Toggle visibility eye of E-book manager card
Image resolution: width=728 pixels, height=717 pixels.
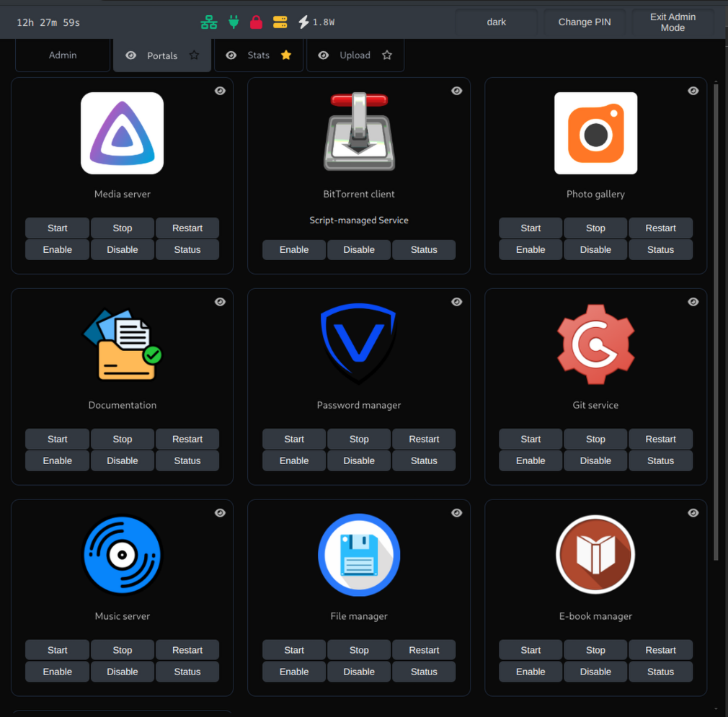(x=693, y=513)
